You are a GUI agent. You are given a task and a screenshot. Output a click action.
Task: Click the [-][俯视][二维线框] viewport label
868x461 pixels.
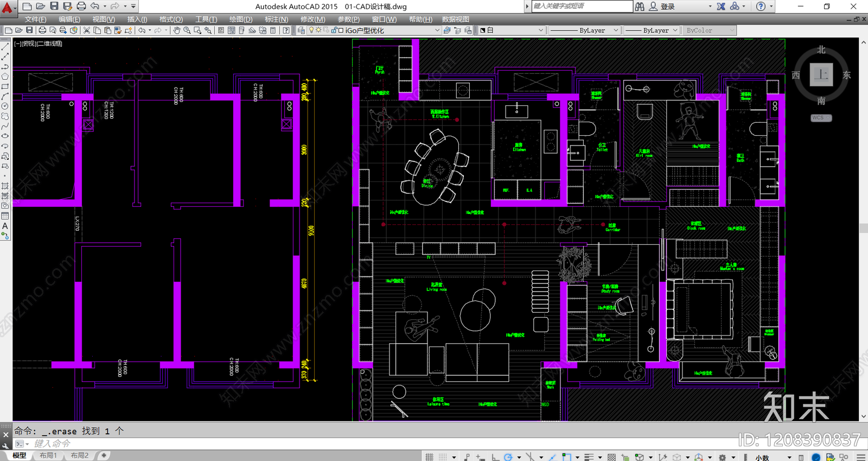click(x=38, y=43)
